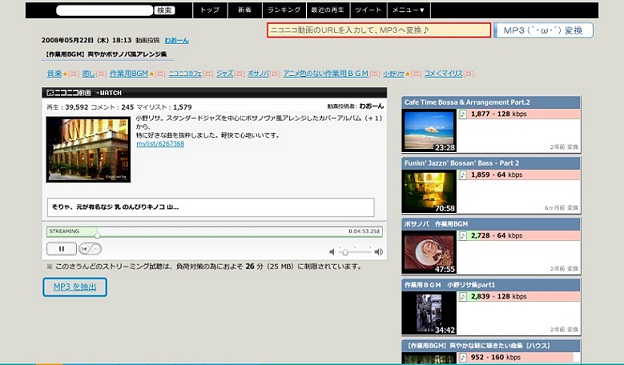The width and height of the screenshot is (624, 365).
Task: Click the star next to 小野リサ tag
Action: [x=408, y=74]
